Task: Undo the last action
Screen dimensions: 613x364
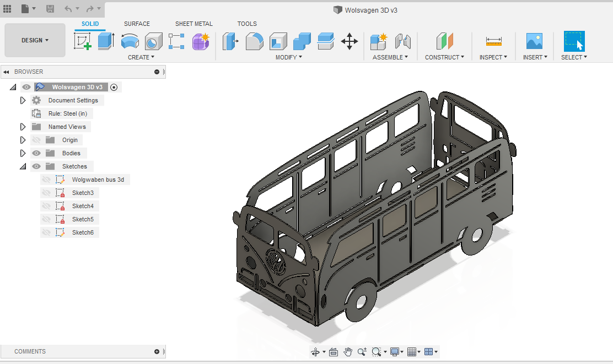Action: (68, 9)
